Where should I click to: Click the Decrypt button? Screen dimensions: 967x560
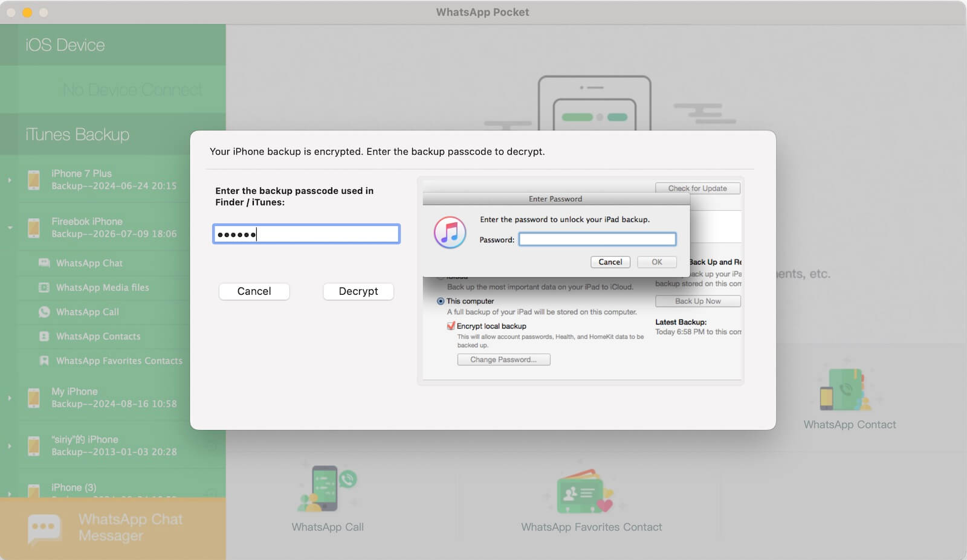pyautogui.click(x=358, y=291)
